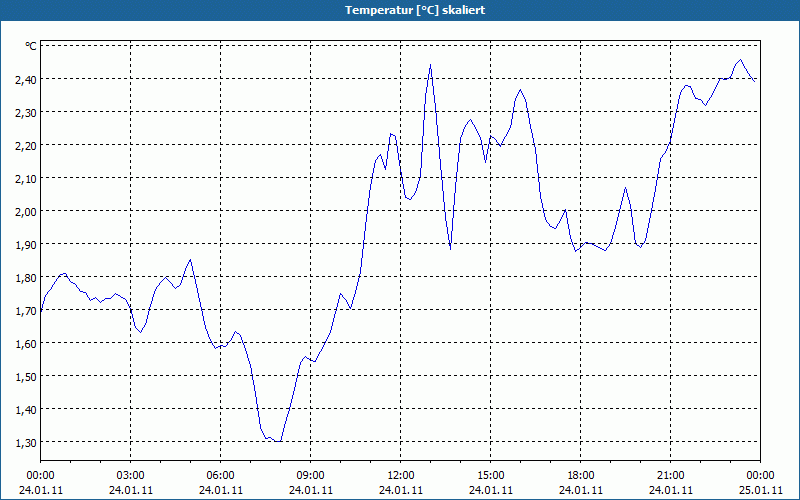The width and height of the screenshot is (800, 500).
Task: Select the 1,70 y-axis label
Action: click(26, 310)
